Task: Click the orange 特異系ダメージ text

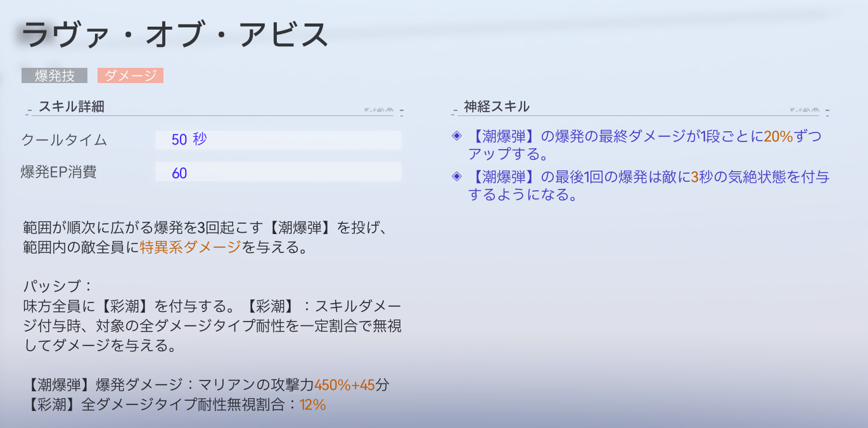Action: tap(190, 247)
